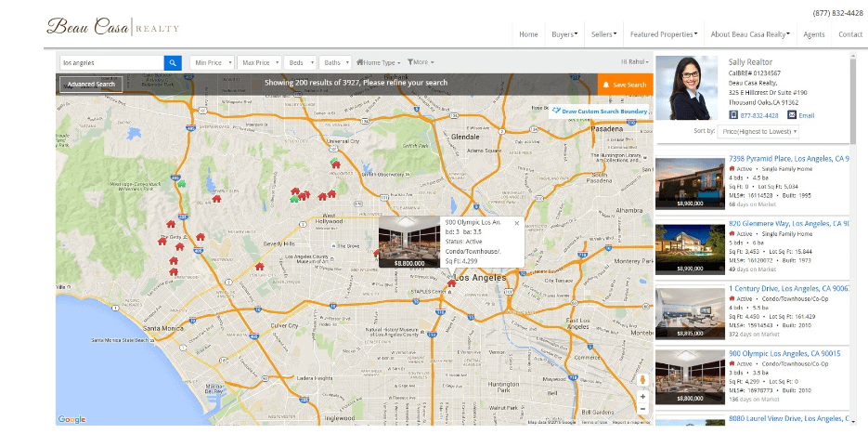
Task: Click the 877-832-4428 agent phone link
Action: click(x=759, y=116)
